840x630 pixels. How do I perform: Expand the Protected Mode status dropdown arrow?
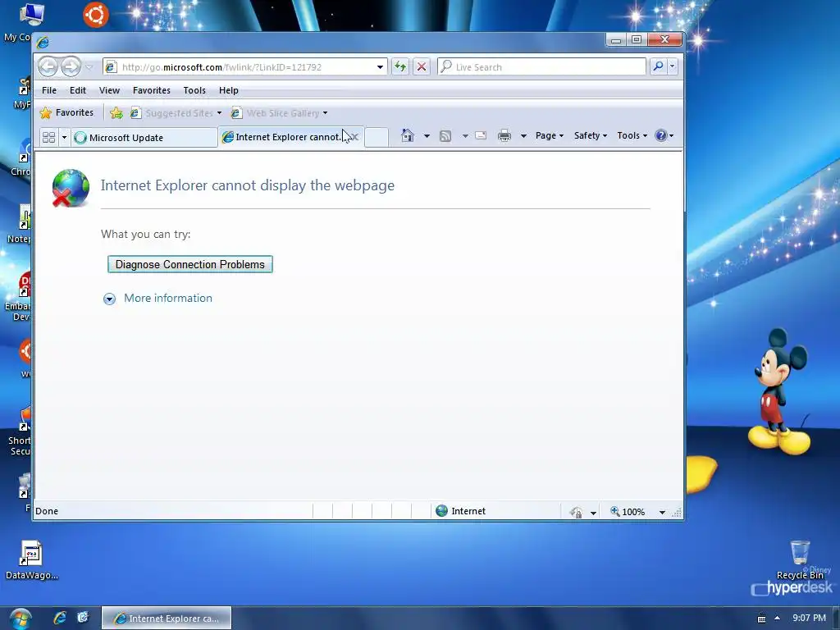[x=593, y=513]
